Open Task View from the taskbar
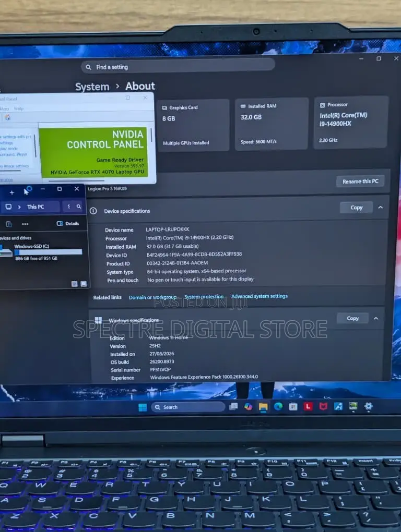Screen dimensions: 401x532 point(233,406)
